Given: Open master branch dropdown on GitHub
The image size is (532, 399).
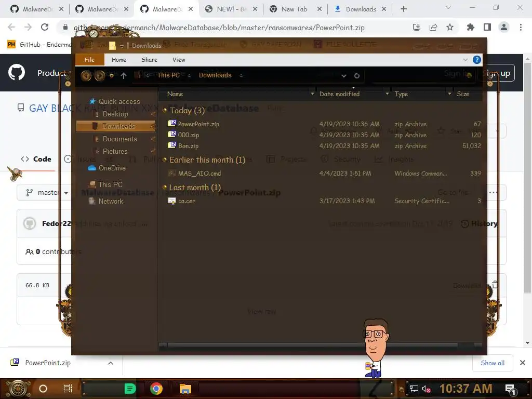Looking at the screenshot, I should coord(47,193).
